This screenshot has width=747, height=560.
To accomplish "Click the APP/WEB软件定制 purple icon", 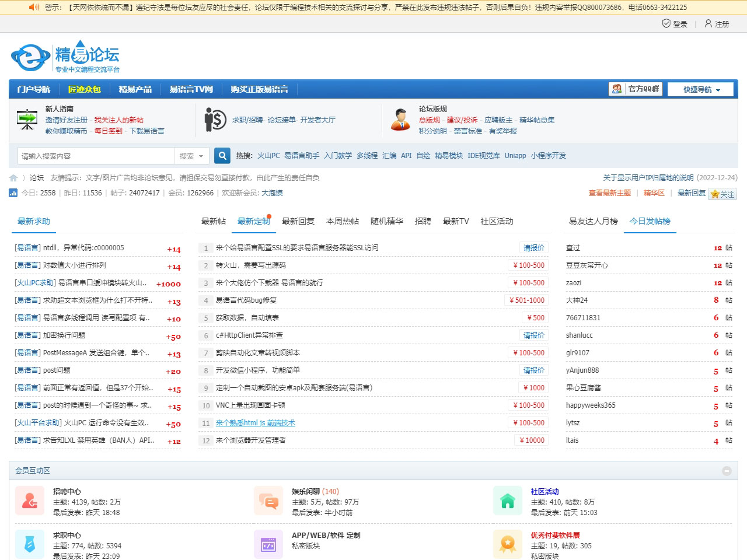I will pos(268,544).
